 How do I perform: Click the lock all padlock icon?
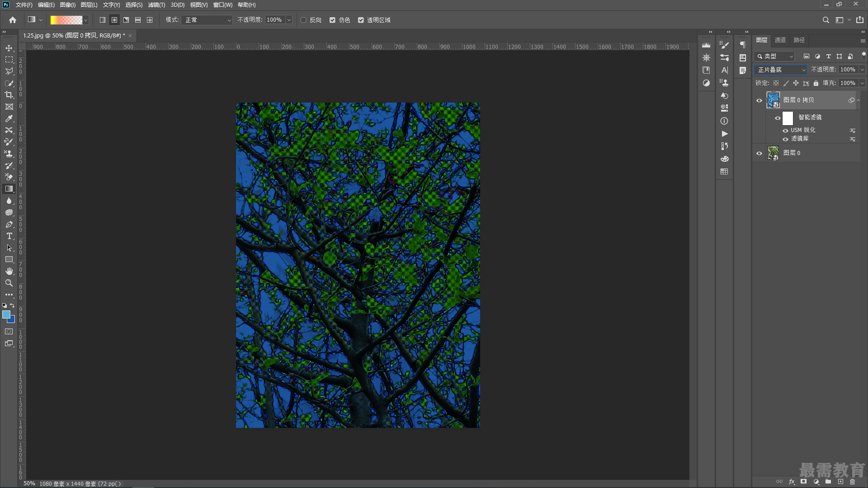click(816, 83)
